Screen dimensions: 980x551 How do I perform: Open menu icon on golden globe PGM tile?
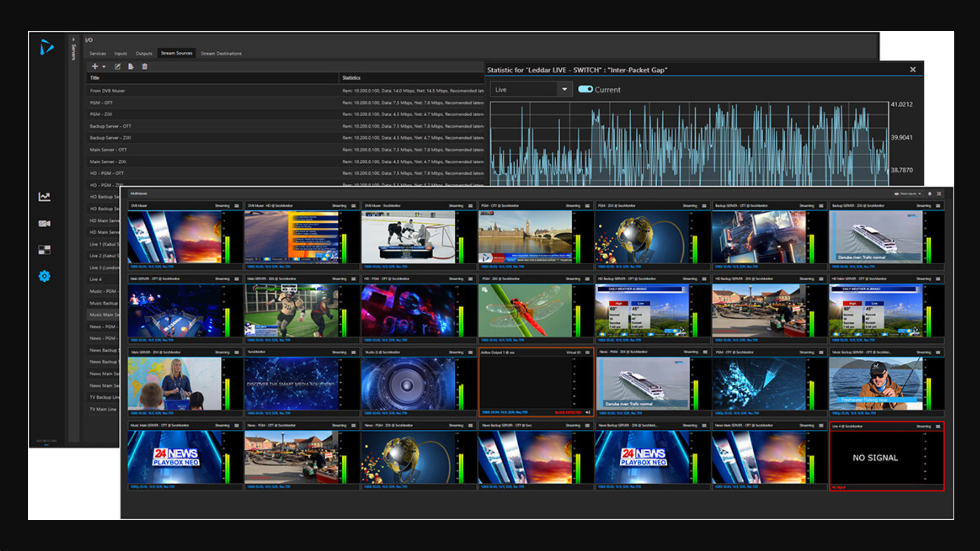[x=704, y=206]
